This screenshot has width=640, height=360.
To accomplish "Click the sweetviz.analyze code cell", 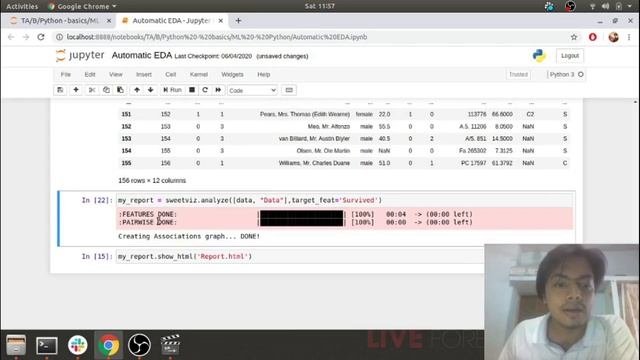I will click(x=344, y=200).
